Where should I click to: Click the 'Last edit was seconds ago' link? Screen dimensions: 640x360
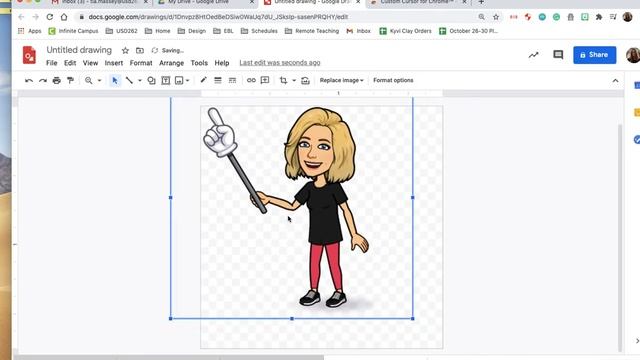pyautogui.click(x=280, y=63)
